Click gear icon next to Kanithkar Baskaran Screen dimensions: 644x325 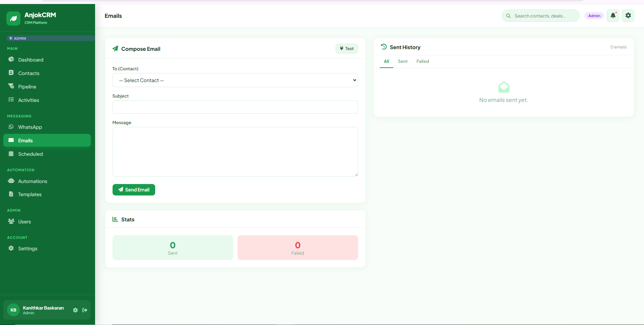tap(75, 310)
